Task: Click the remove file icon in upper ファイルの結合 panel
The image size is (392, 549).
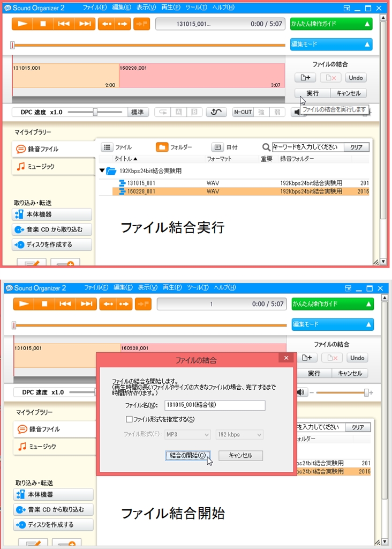Action: click(x=330, y=78)
